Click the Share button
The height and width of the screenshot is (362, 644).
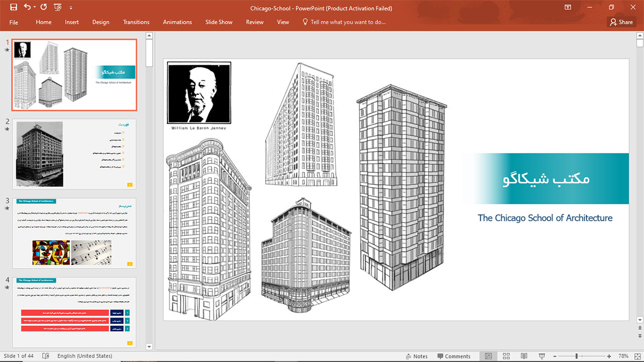pos(622,22)
